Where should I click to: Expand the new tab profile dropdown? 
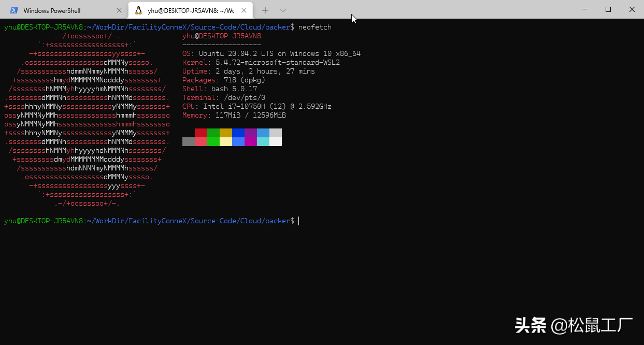pos(283,10)
